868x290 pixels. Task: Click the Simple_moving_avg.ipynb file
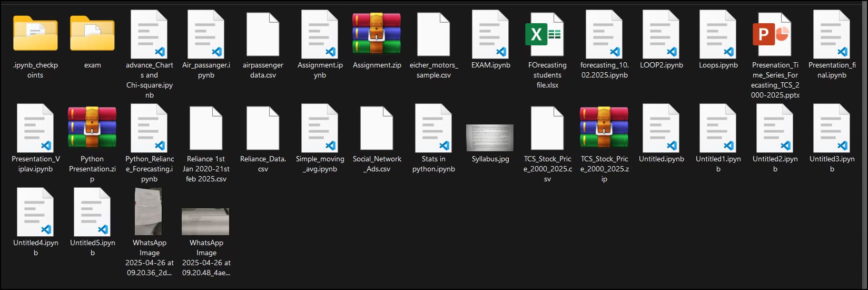(x=320, y=128)
